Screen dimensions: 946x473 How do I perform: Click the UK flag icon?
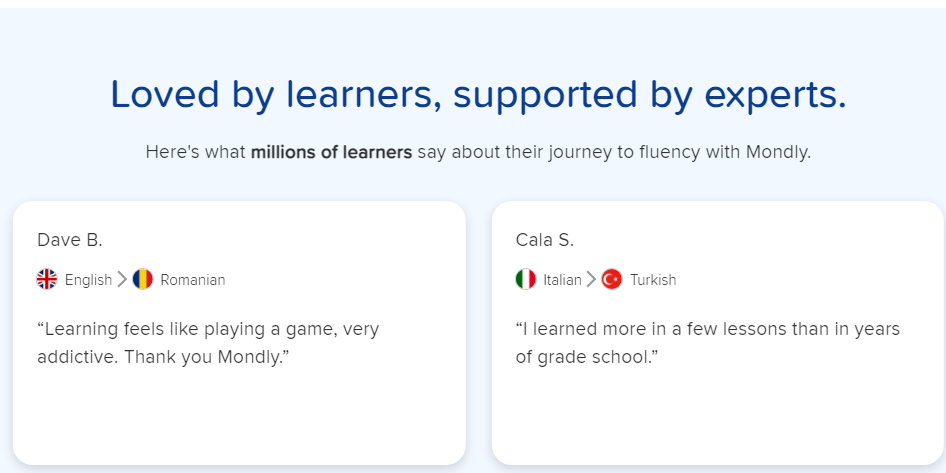click(x=47, y=279)
